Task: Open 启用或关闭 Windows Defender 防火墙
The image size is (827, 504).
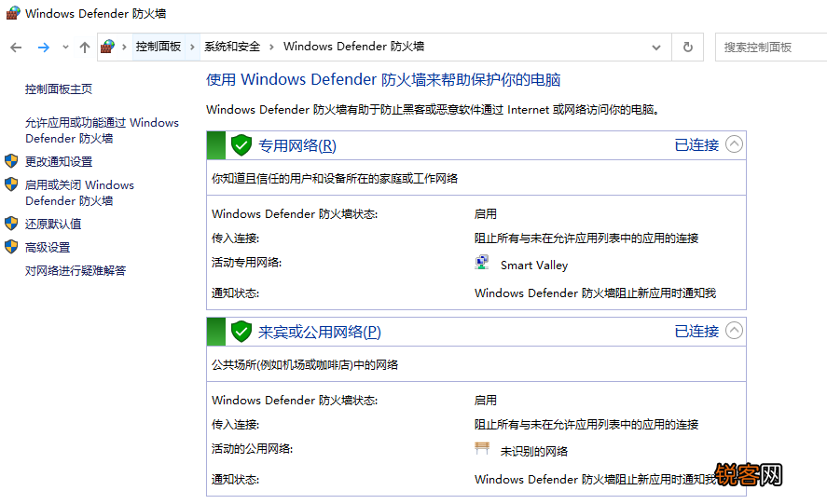Action: (x=79, y=193)
